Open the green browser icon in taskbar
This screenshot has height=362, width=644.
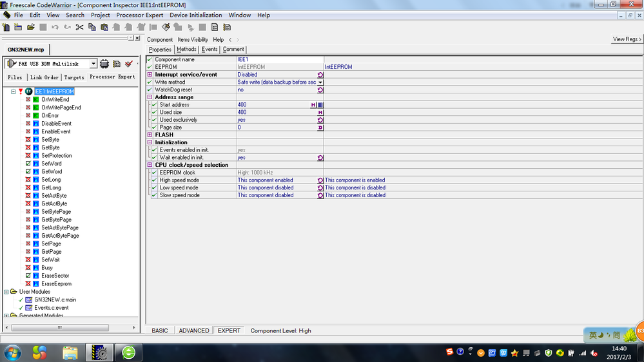(128, 352)
